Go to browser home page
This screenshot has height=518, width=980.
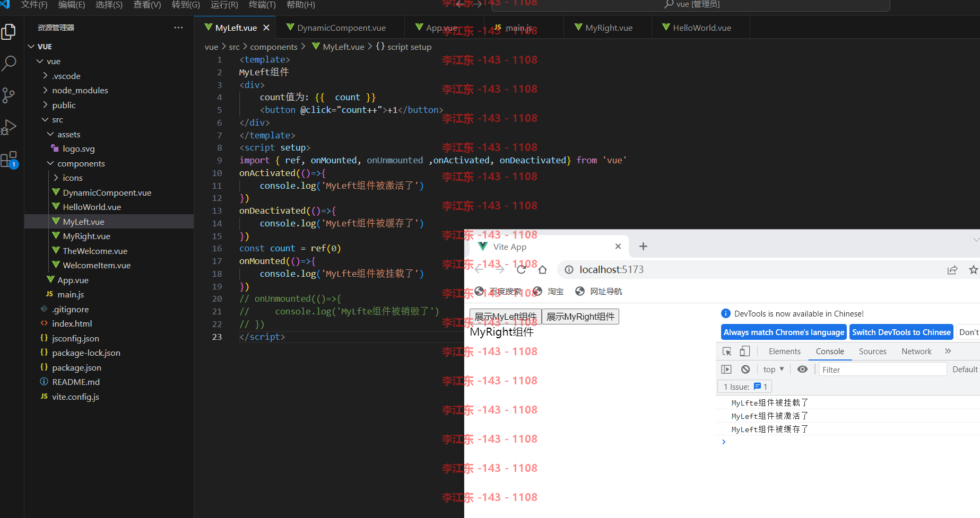[542, 270]
